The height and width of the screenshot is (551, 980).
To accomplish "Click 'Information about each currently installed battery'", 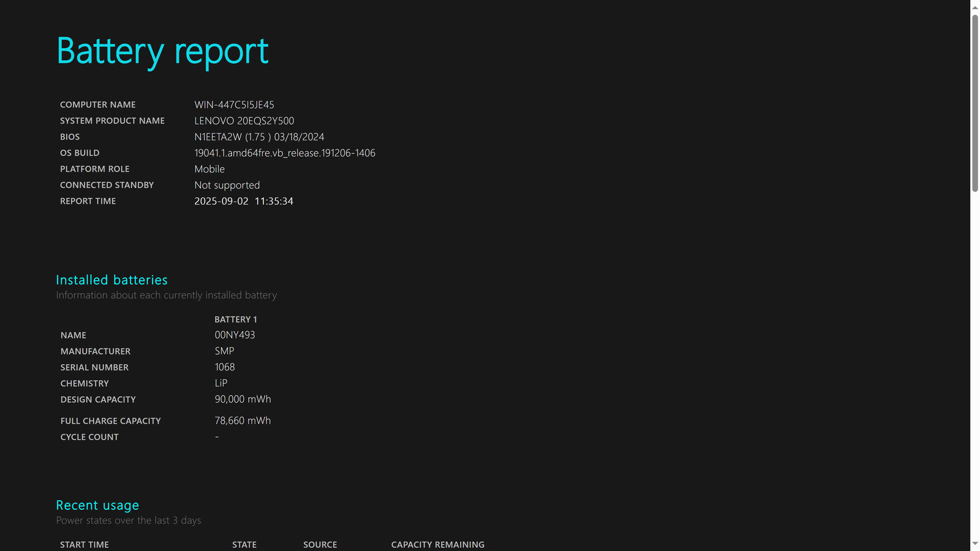I will coord(167,295).
